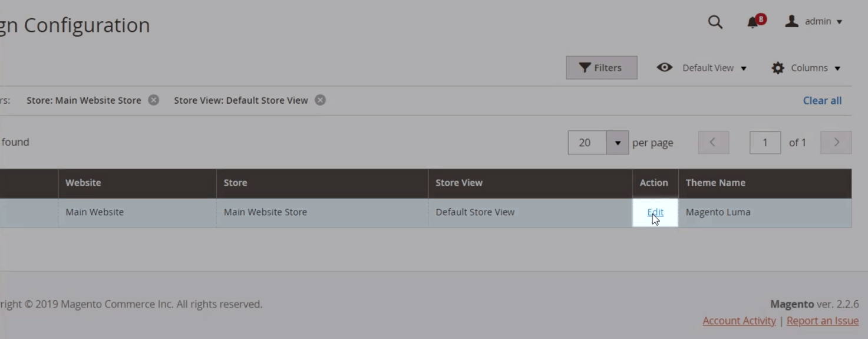Image resolution: width=868 pixels, height=339 pixels.
Task: Open the per page count dropdown arrow
Action: [618, 143]
